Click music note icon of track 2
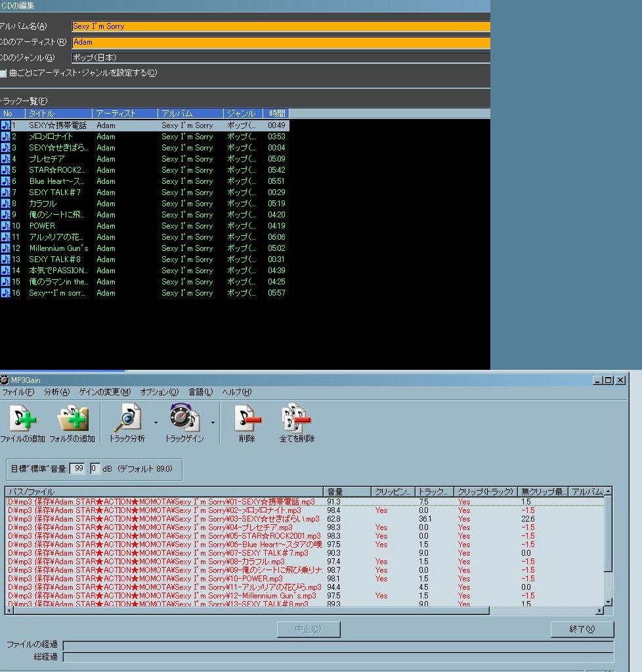642x672 pixels. pos(5,136)
